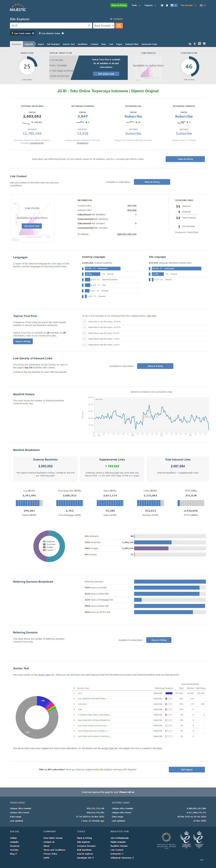216x868 pixels.
Task: Click the compare link
Action: [x=118, y=19]
